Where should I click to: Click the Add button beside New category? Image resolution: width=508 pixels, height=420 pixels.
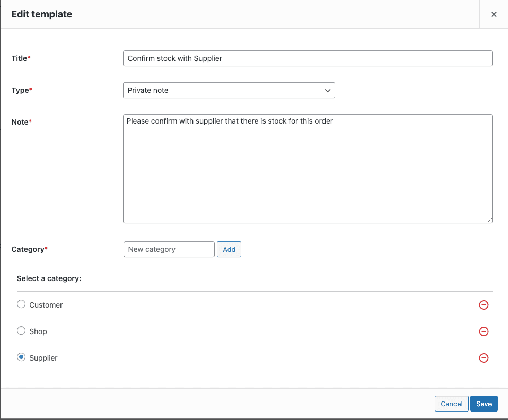pos(229,249)
